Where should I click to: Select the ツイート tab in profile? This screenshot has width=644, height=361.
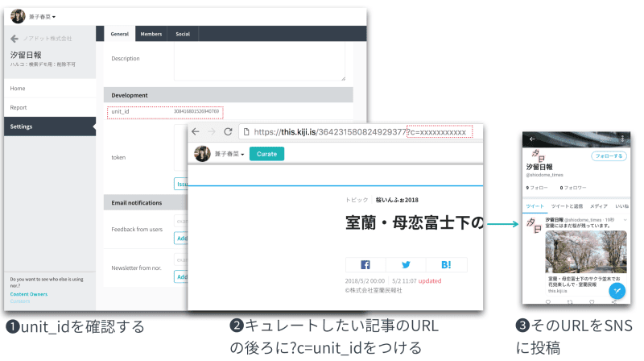click(x=535, y=206)
